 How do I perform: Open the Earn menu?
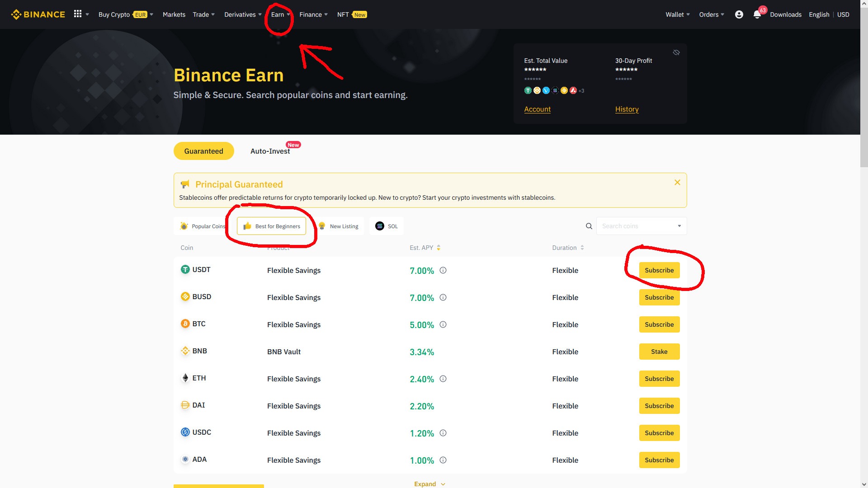tap(280, 14)
